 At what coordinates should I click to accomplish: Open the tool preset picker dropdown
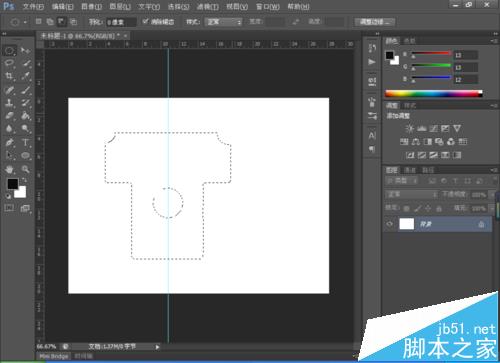25,22
